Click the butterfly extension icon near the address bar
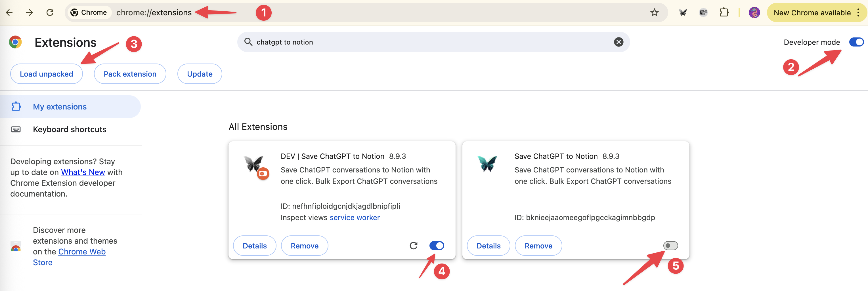The image size is (868, 291). pos(683,12)
